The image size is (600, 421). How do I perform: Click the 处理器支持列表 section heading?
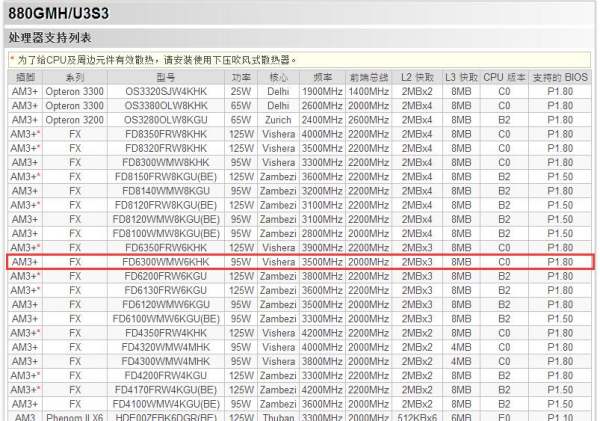click(x=50, y=38)
